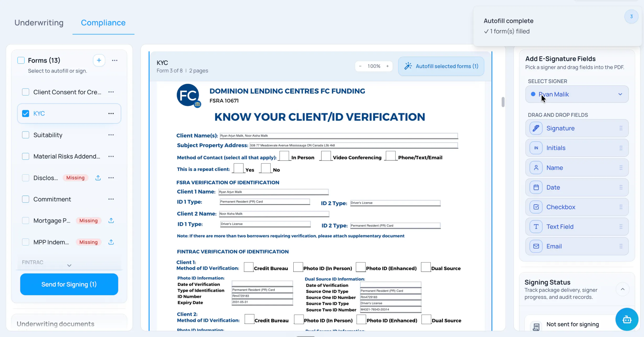Screen dimensions: 644x337
Task: Expand the FINTRAC section chevron
Action: click(69, 265)
